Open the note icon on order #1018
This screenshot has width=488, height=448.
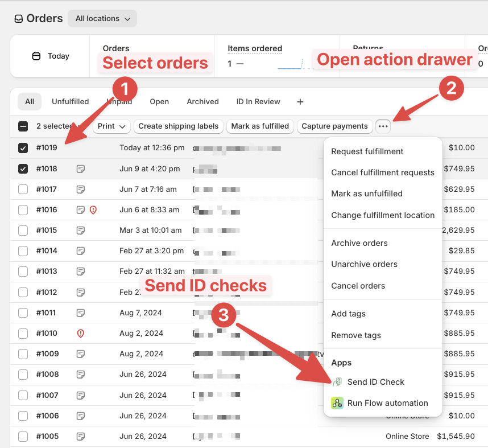pos(81,168)
